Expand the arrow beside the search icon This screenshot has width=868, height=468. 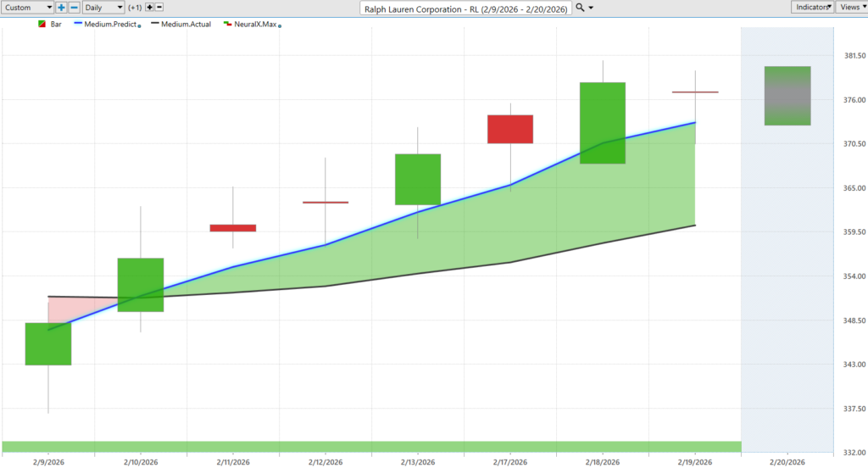(x=591, y=8)
